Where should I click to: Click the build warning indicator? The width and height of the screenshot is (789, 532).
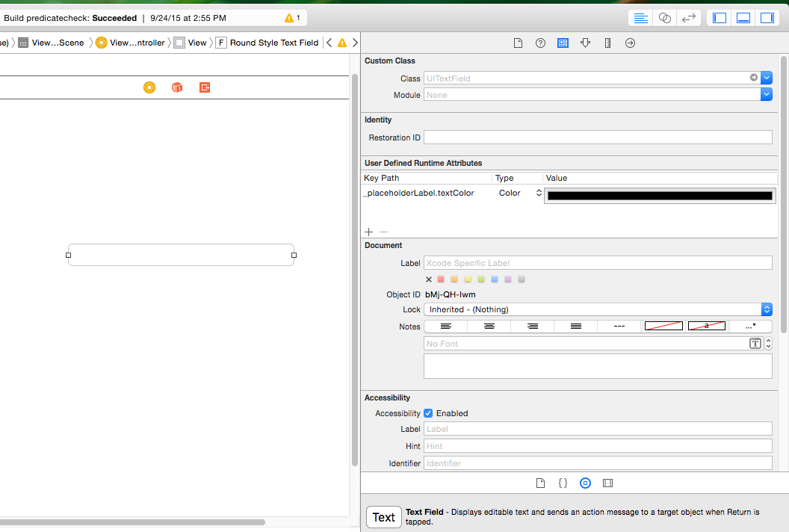[x=292, y=18]
